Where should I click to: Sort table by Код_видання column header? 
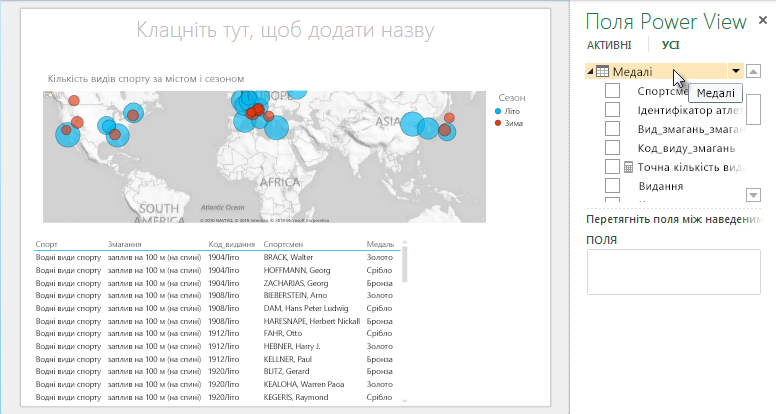pyautogui.click(x=232, y=244)
